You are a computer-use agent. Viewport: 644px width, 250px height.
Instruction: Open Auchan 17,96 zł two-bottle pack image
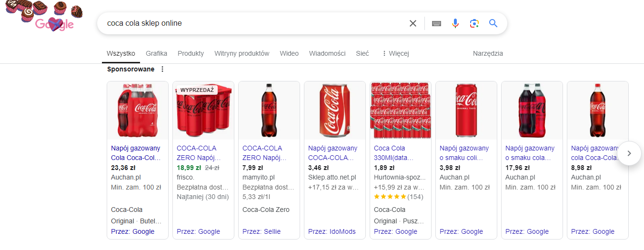(x=532, y=110)
